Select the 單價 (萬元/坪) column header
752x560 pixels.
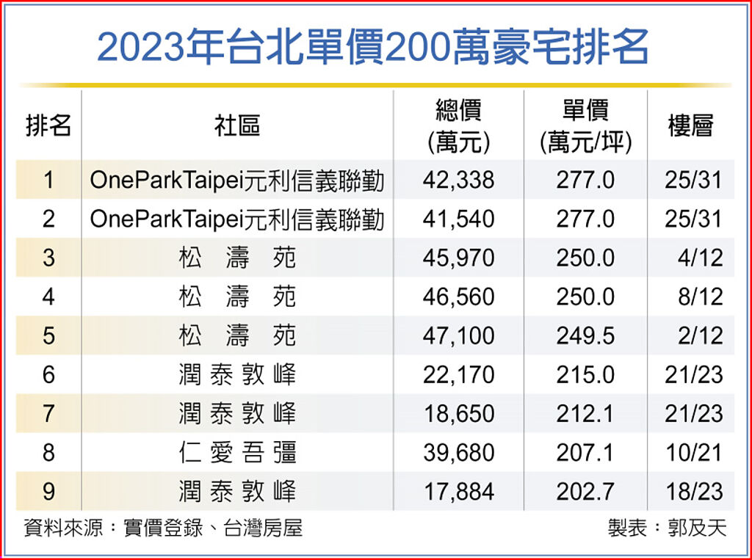585,126
